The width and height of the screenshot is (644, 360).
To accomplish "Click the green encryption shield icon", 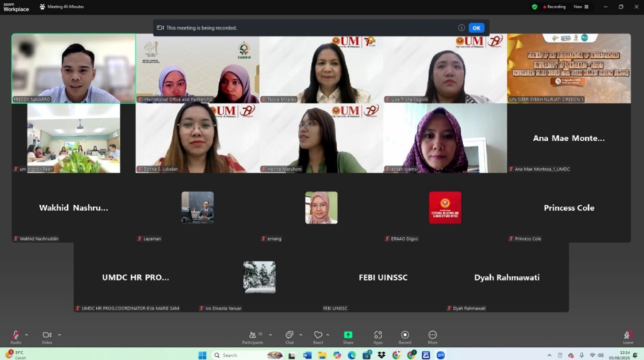I will coord(535,7).
